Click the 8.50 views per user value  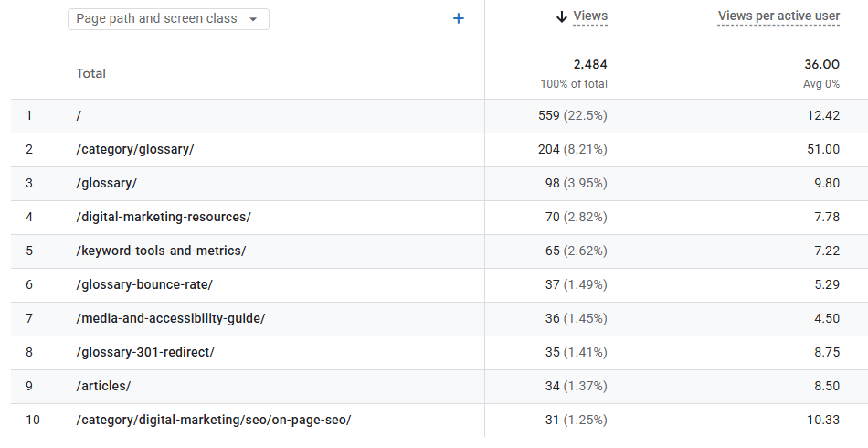pos(827,386)
